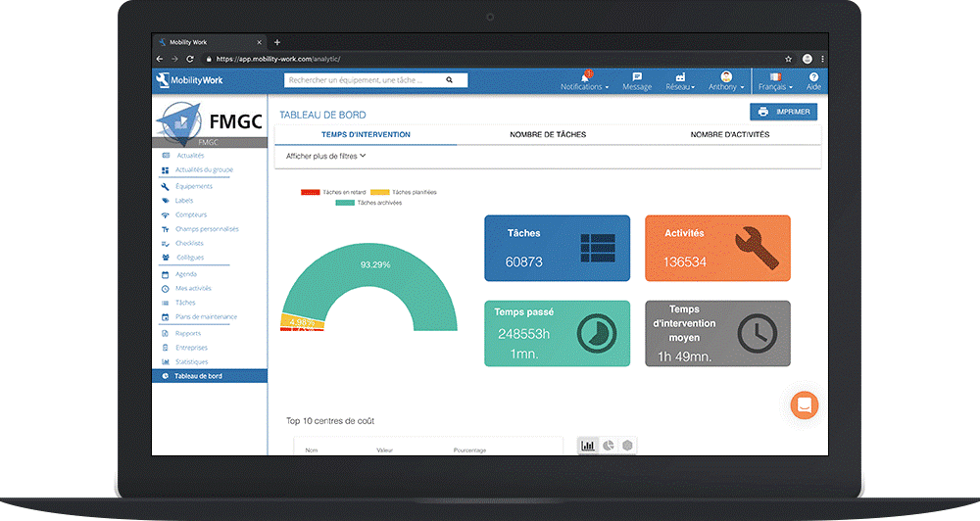Viewport: 980px width, 521px height.
Task: Open Compteurs in the sidebar
Action: 191,214
